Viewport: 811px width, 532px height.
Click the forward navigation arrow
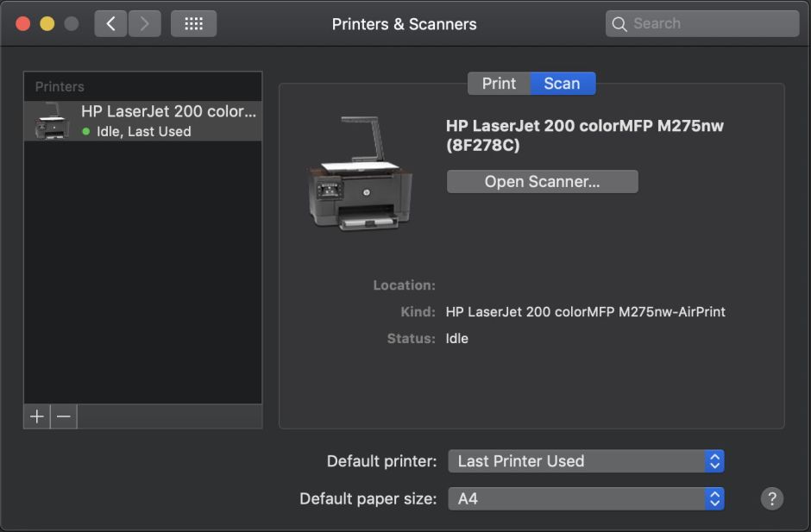point(144,23)
